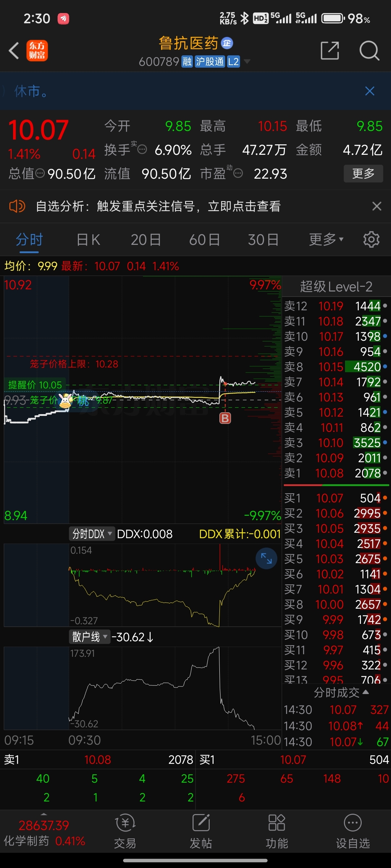The width and height of the screenshot is (391, 868).
Task: Select the 卖8 10.15 order row
Action: tap(336, 367)
